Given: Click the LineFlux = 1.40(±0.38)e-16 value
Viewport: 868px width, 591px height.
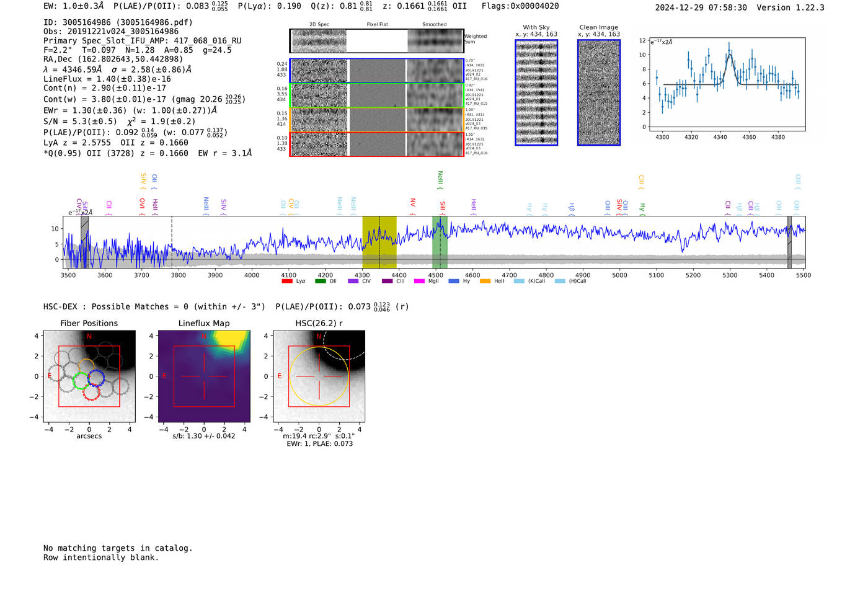Looking at the screenshot, I should pyautogui.click(x=107, y=79).
